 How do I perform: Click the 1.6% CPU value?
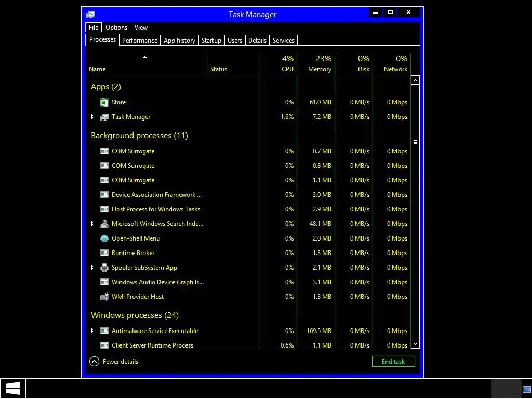(x=287, y=117)
